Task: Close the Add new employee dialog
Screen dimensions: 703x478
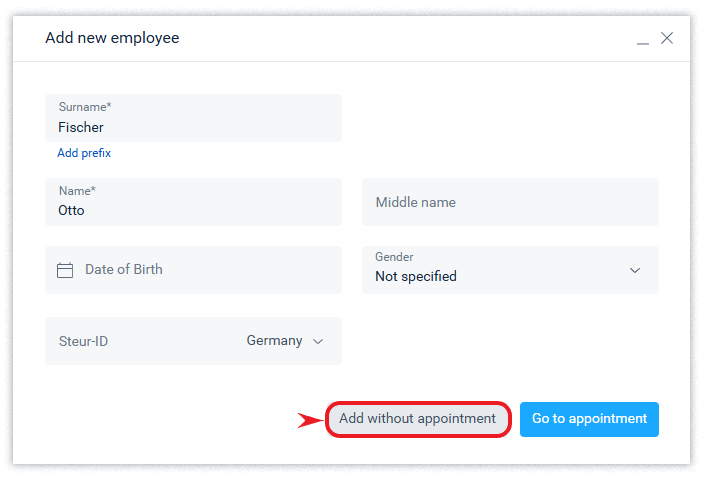Action: click(667, 39)
